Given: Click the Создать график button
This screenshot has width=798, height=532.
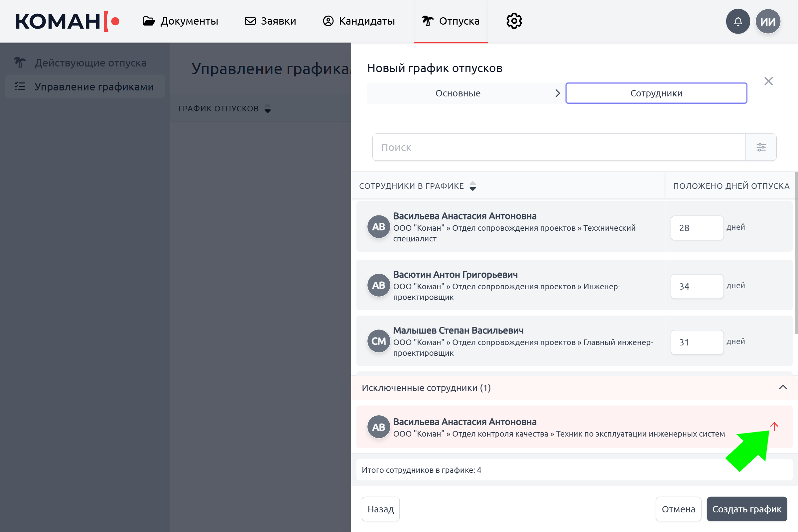Looking at the screenshot, I should pos(746,509).
